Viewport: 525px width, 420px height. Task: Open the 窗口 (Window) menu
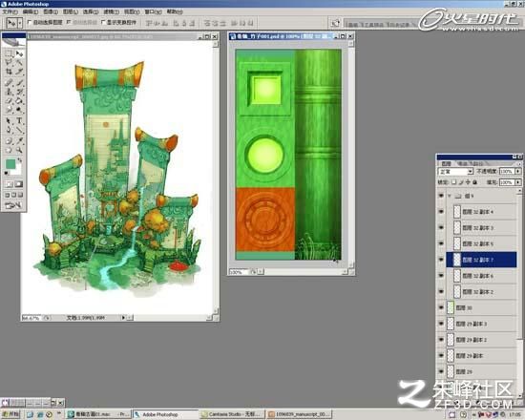coord(153,11)
